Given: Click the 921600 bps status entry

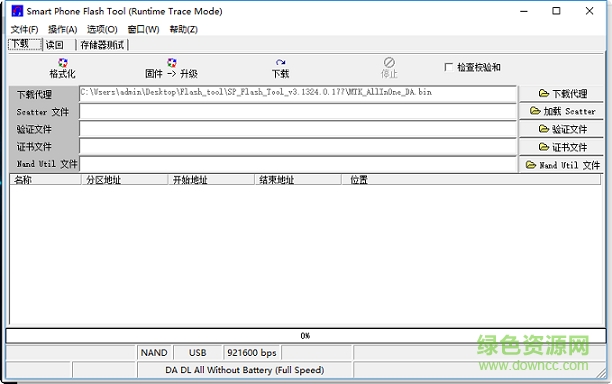Looking at the screenshot, I should (252, 353).
